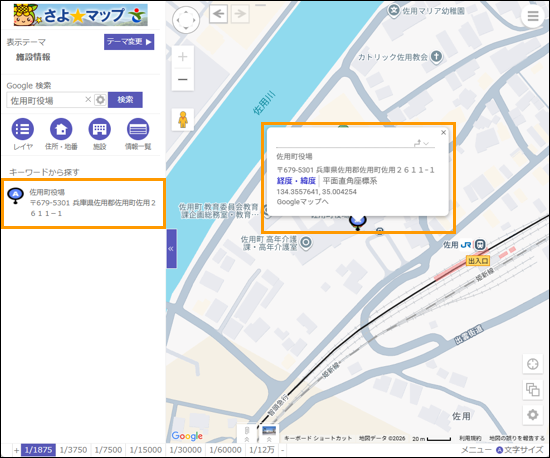Select the map view thumbnail at bottom
The height and width of the screenshot is (458, 550).
coord(269,434)
